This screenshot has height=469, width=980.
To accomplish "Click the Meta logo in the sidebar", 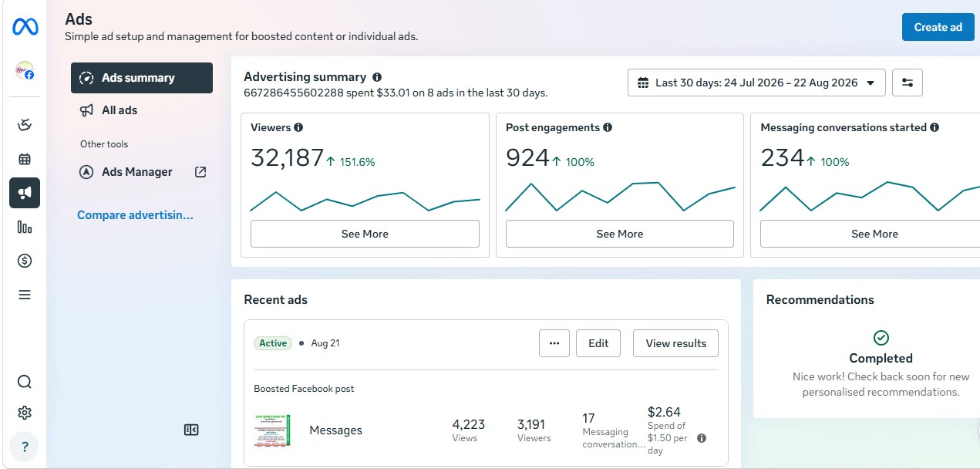I will 25,27.
